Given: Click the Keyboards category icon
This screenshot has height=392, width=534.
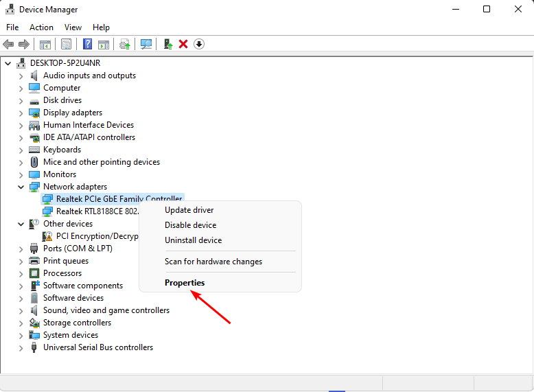Looking at the screenshot, I should pos(34,150).
